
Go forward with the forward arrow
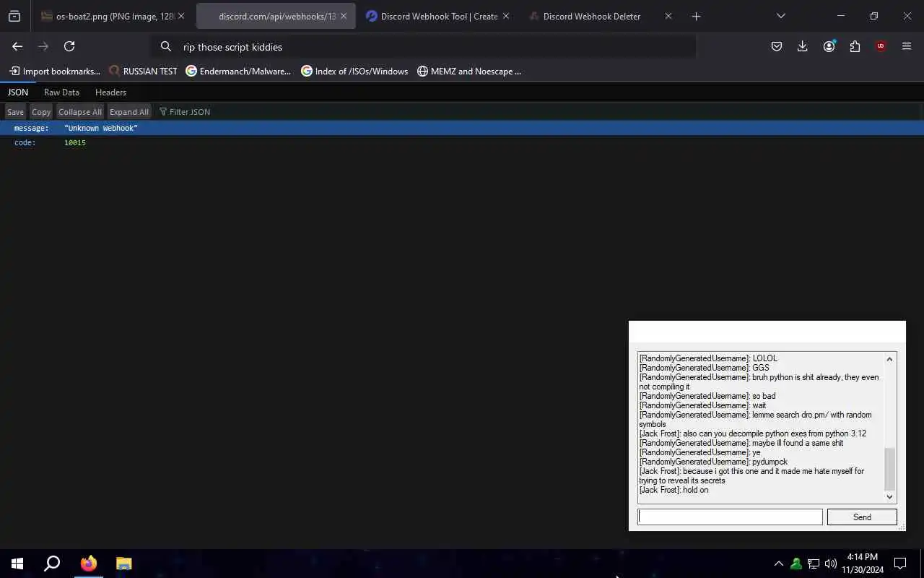[x=43, y=46]
